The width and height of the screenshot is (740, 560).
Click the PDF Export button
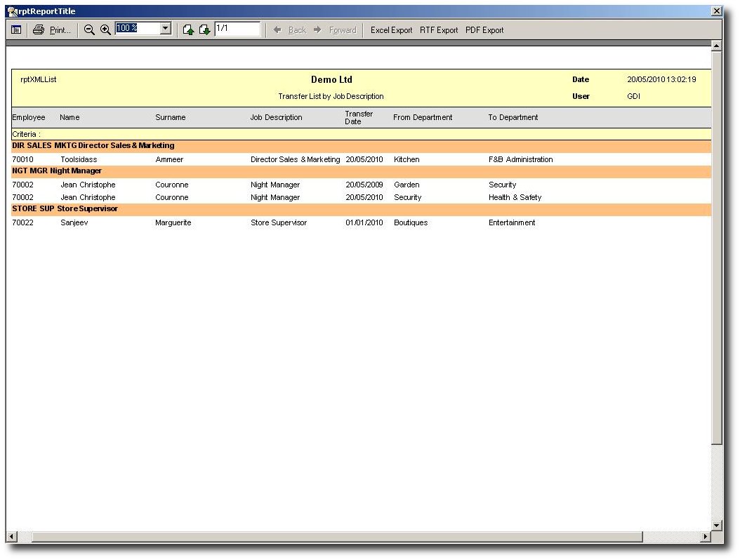[x=484, y=30]
